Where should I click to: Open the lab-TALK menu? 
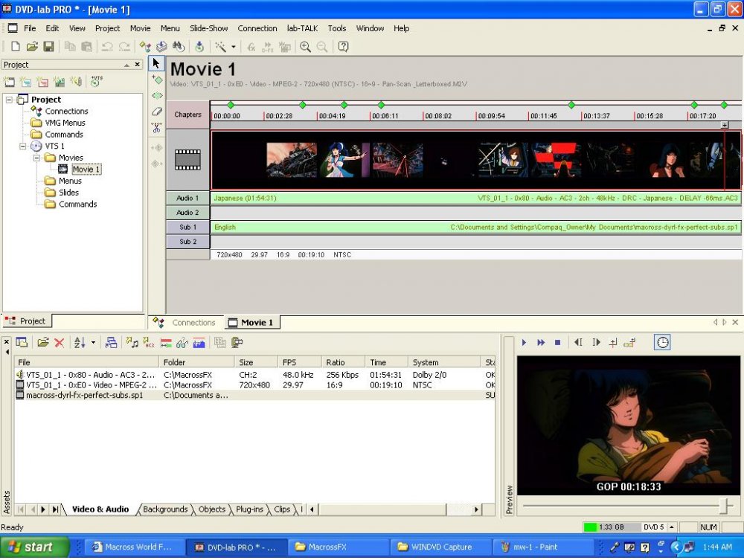point(302,28)
